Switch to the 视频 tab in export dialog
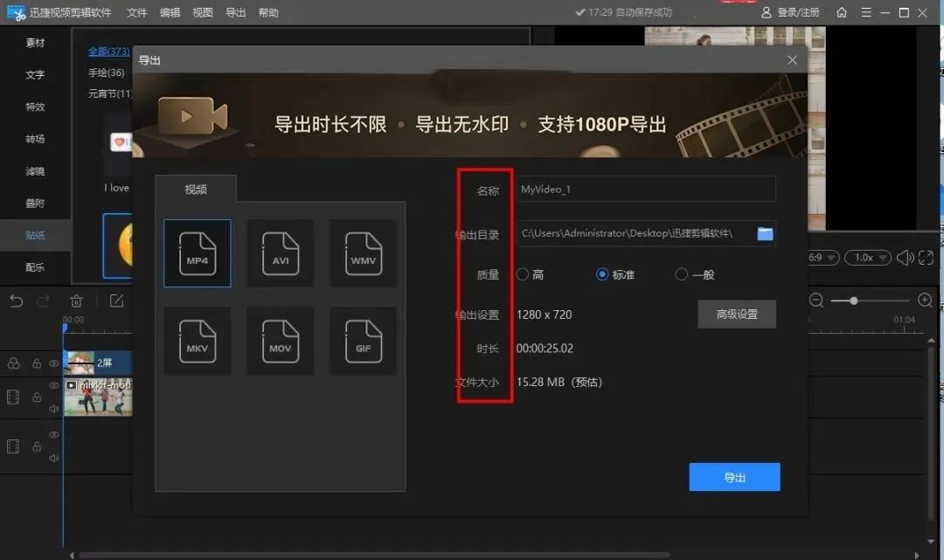Image resolution: width=944 pixels, height=560 pixels. [x=194, y=188]
